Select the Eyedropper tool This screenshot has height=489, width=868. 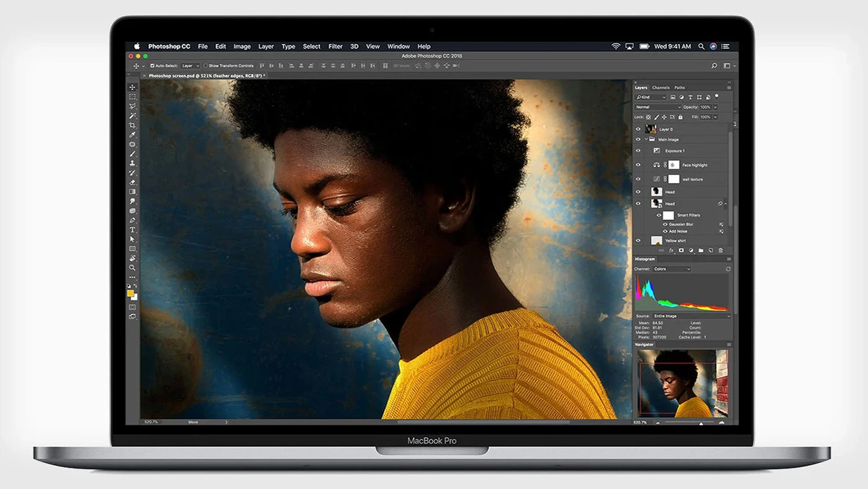pos(133,135)
